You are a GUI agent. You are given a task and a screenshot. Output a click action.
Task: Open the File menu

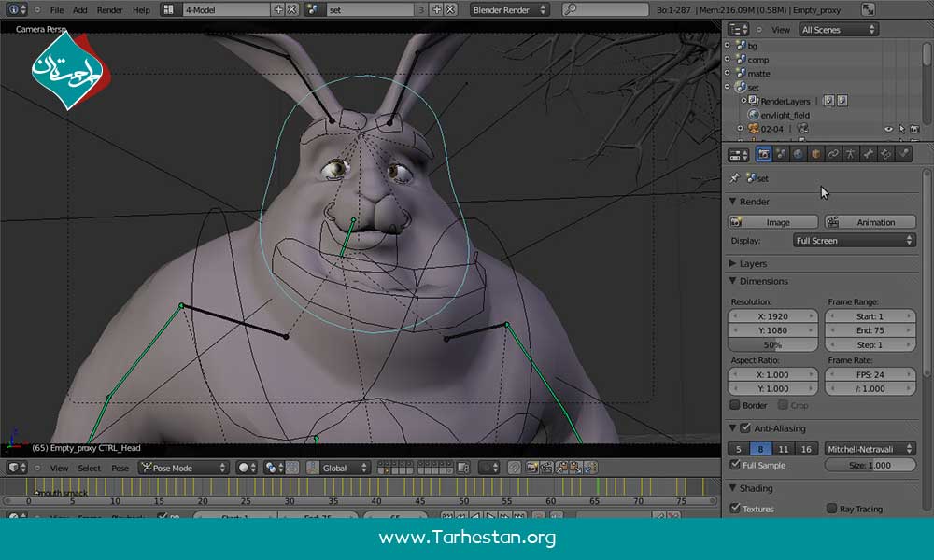coord(57,10)
